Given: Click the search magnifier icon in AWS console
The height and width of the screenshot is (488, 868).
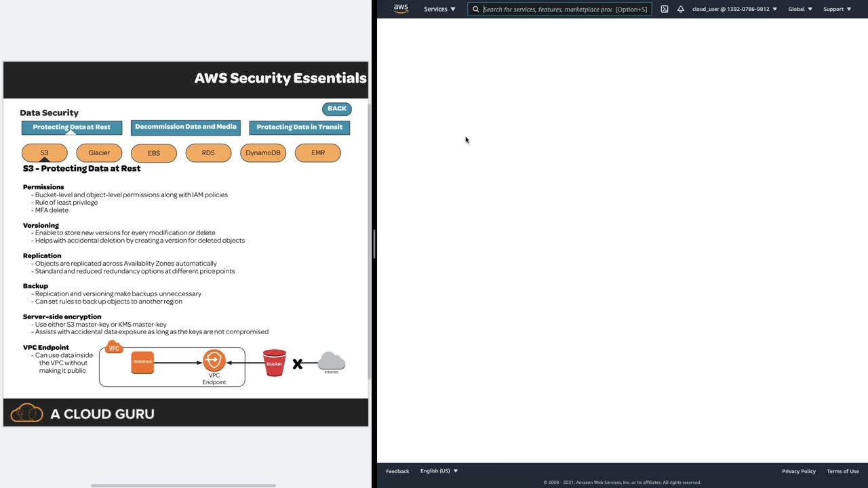Looking at the screenshot, I should point(476,9).
